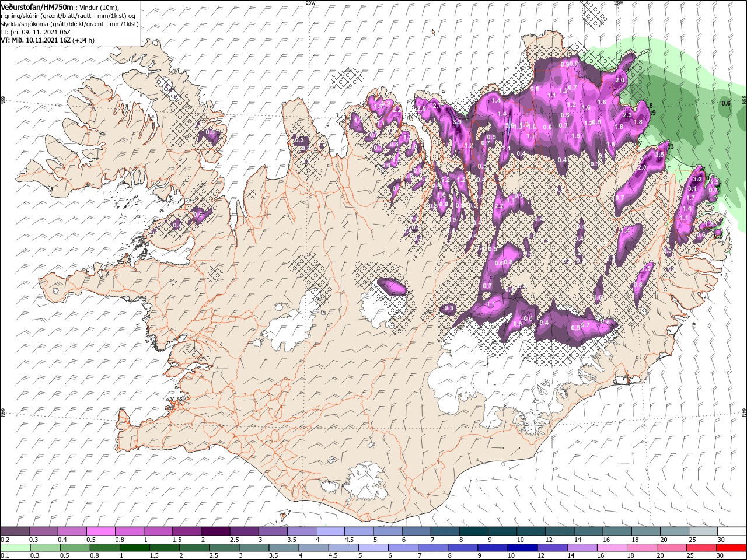Pick the bright red 30 swatch in the lower legend row
The height and width of the screenshot is (560, 747).
[732, 548]
